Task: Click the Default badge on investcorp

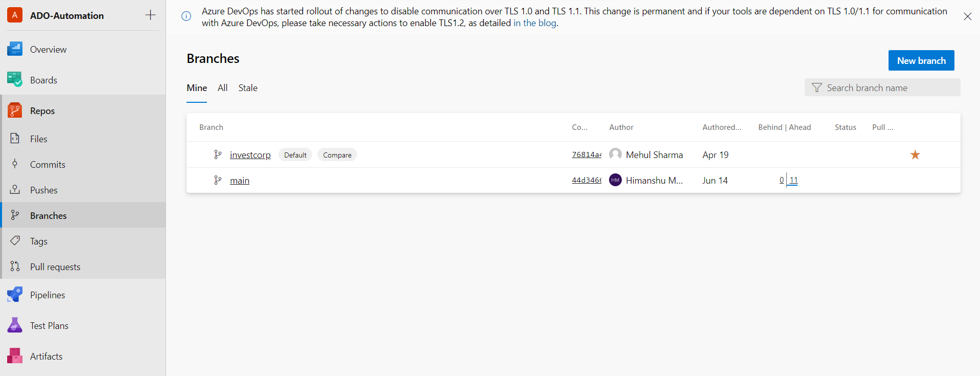Action: click(x=295, y=155)
